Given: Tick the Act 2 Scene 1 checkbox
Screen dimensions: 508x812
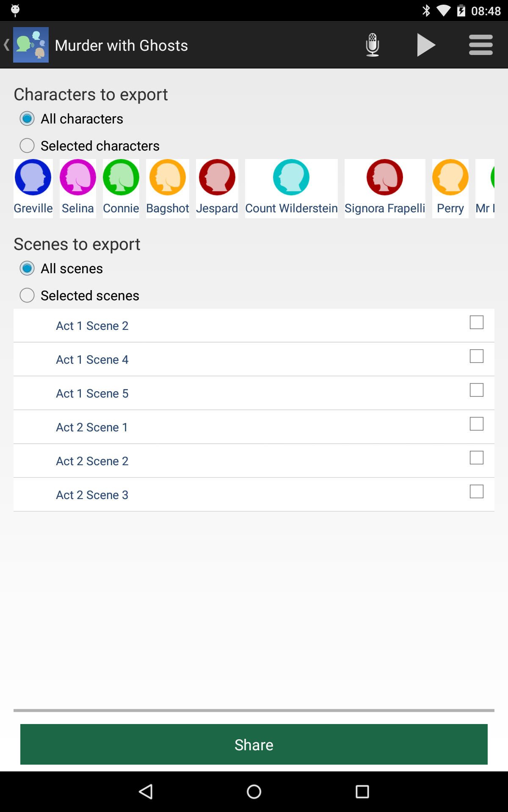Looking at the screenshot, I should click(477, 424).
